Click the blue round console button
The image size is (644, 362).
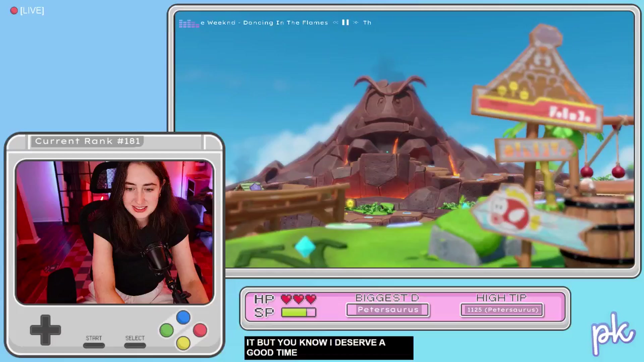click(x=183, y=317)
